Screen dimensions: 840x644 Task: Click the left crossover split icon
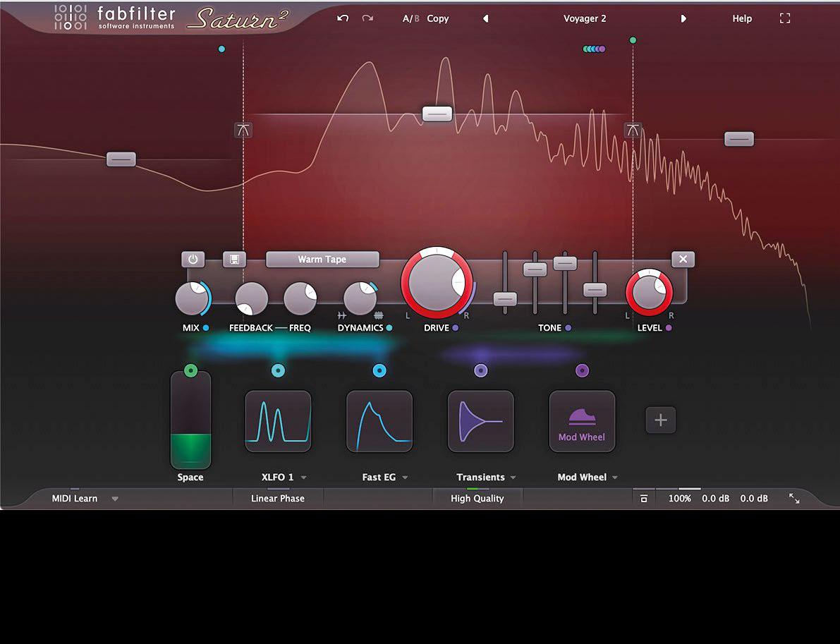point(243,130)
